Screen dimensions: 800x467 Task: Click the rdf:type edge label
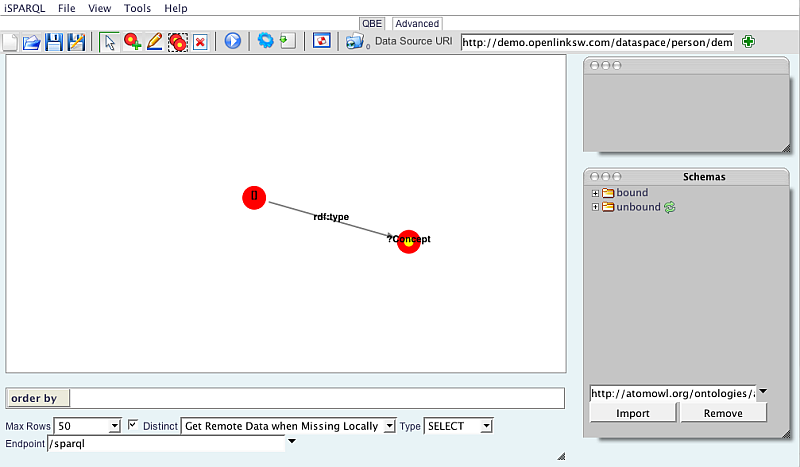click(331, 217)
